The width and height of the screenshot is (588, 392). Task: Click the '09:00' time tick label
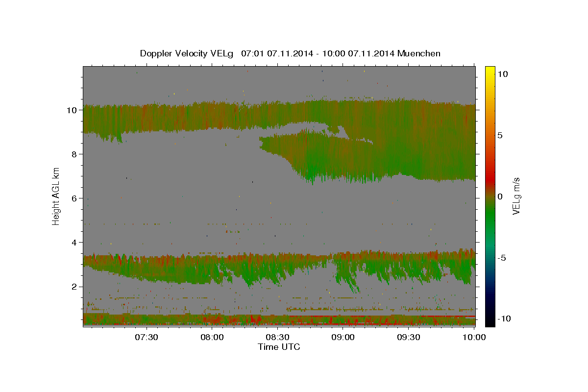coord(343,337)
